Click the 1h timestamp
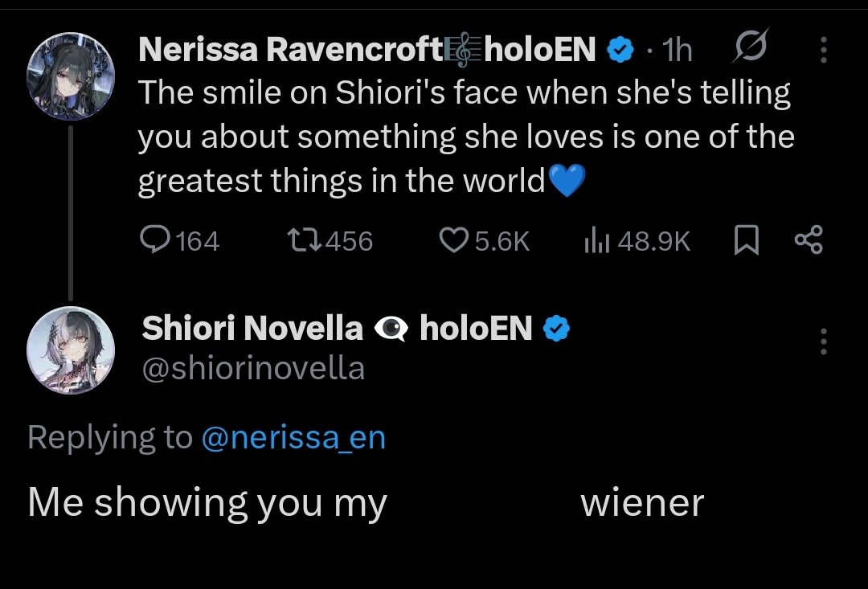This screenshot has width=868, height=589. [678, 51]
